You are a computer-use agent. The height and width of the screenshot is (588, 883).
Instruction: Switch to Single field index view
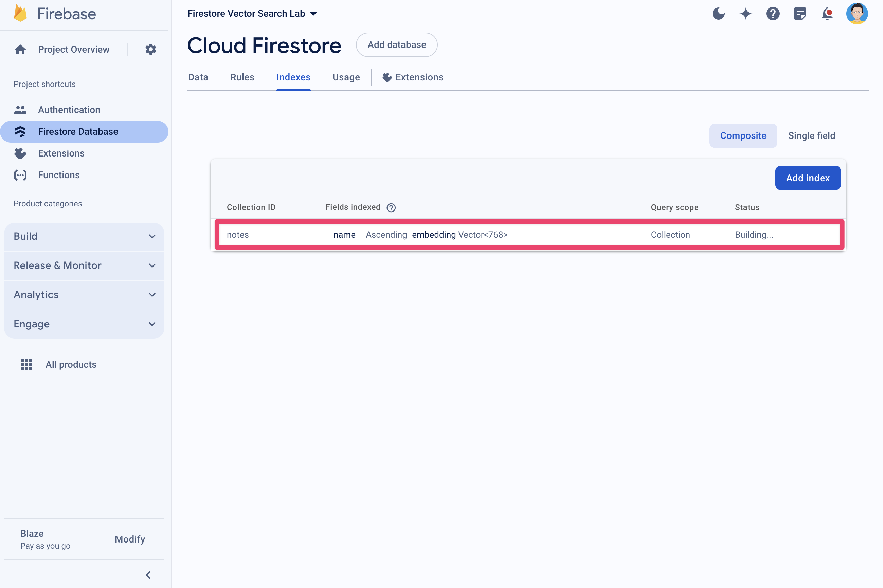(x=811, y=135)
